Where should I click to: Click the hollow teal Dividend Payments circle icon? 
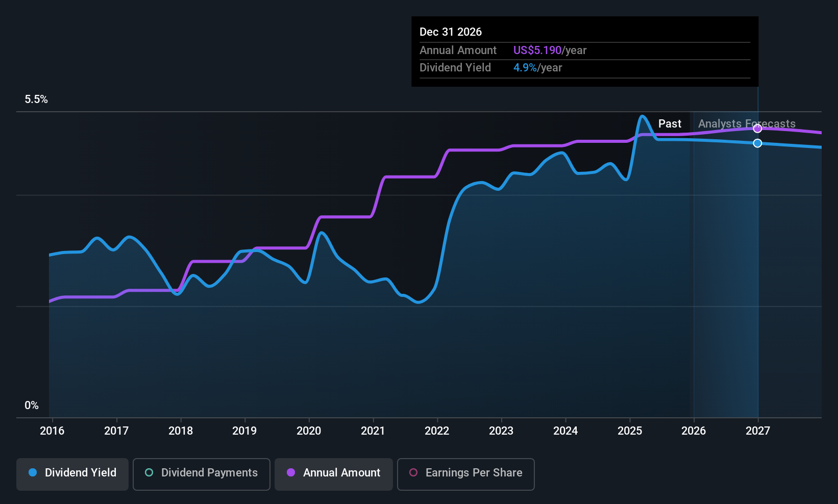click(149, 473)
